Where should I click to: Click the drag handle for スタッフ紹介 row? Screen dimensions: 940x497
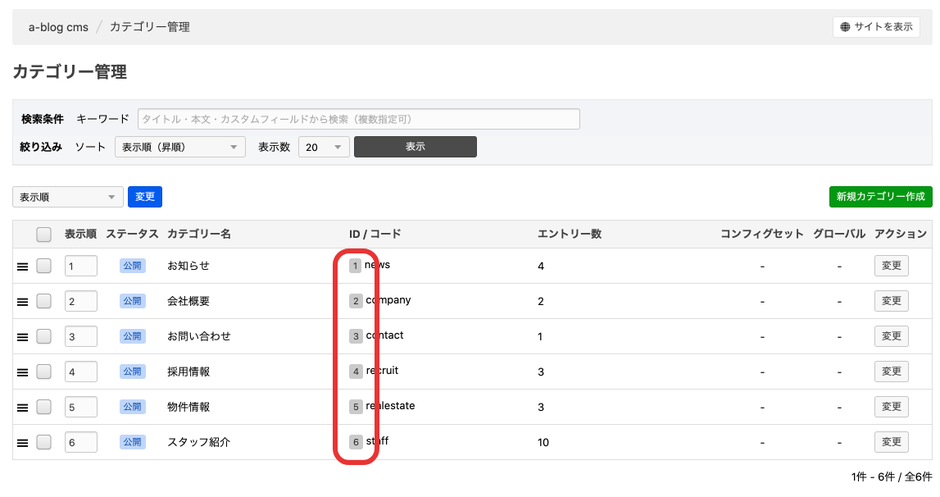(22, 442)
